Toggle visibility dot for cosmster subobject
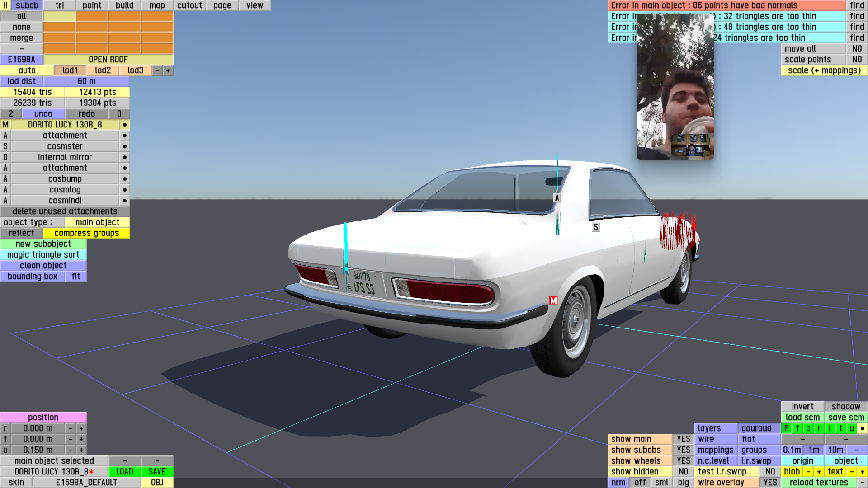The height and width of the screenshot is (488, 868). coord(124,146)
